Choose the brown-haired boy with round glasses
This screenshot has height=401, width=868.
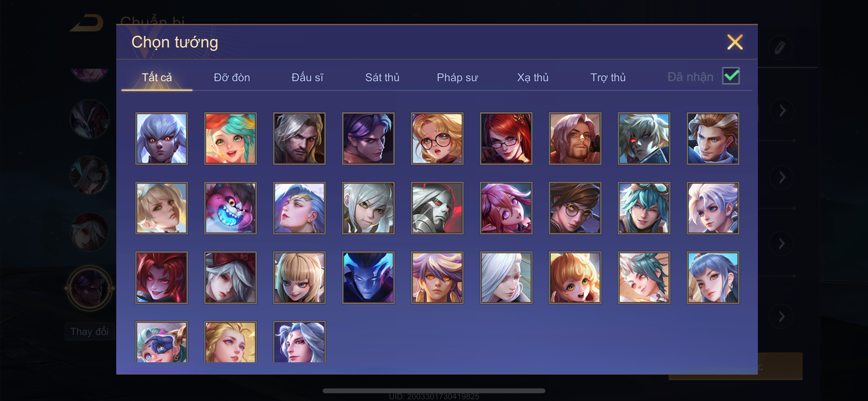click(575, 208)
